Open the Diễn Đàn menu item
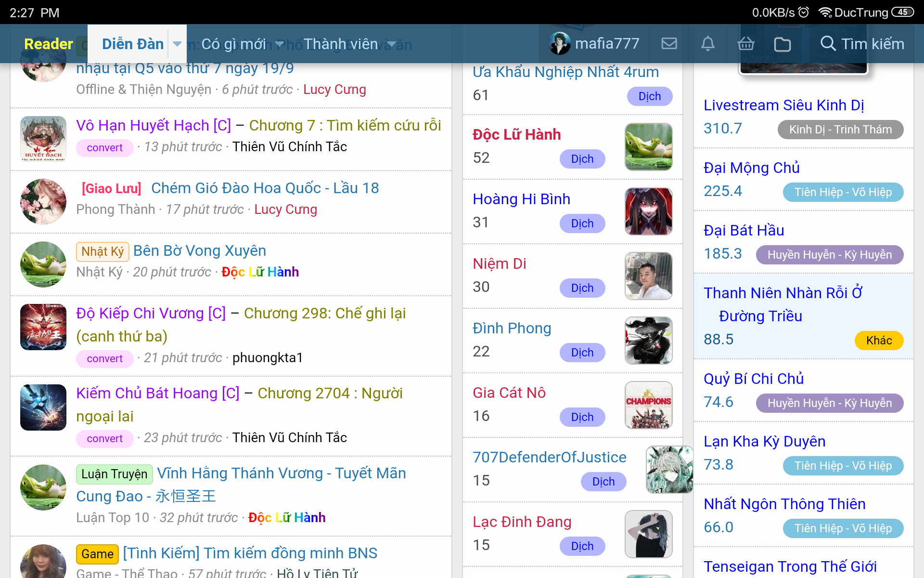 (132, 44)
